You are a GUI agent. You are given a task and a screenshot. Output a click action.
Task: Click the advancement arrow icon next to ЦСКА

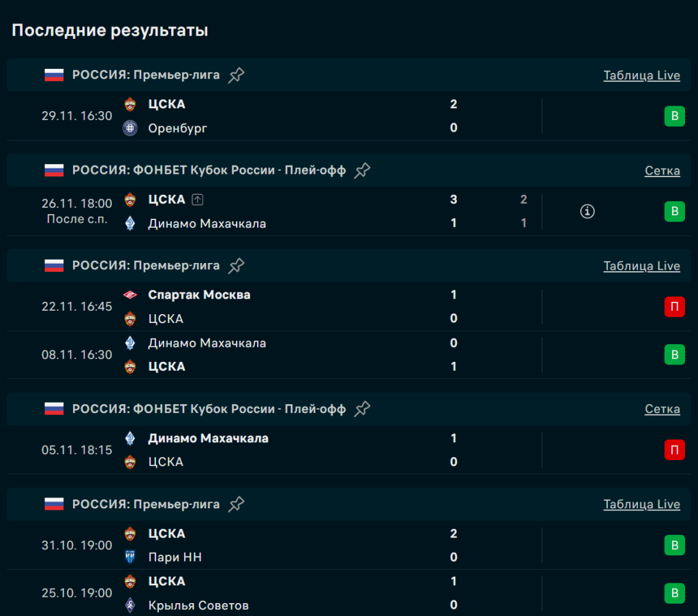click(x=198, y=200)
